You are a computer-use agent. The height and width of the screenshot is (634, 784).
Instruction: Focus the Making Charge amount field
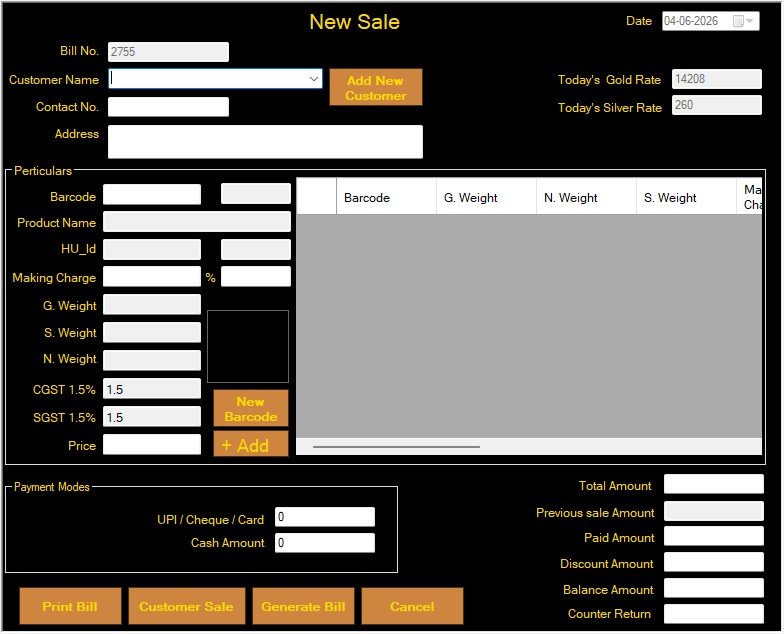[x=152, y=276]
